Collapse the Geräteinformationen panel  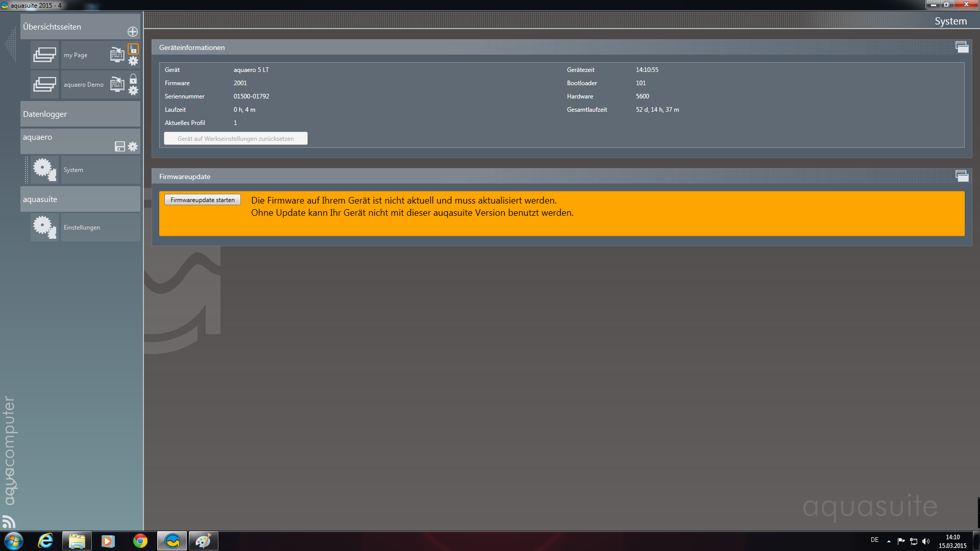pyautogui.click(x=962, y=47)
